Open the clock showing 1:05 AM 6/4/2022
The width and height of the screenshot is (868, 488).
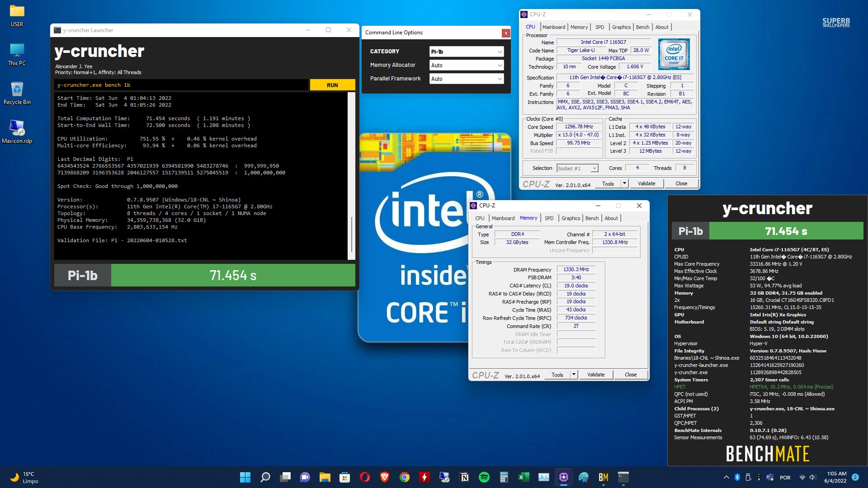pyautogui.click(x=835, y=477)
